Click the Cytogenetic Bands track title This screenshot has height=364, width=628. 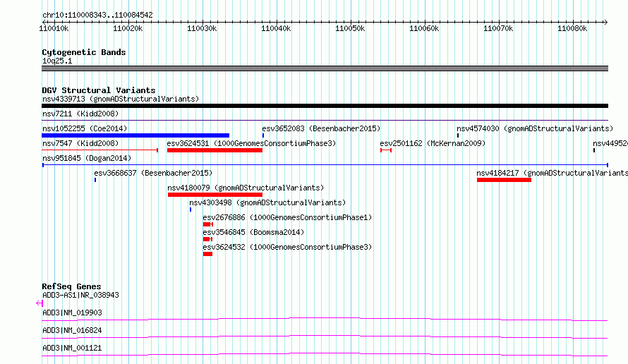(x=84, y=52)
